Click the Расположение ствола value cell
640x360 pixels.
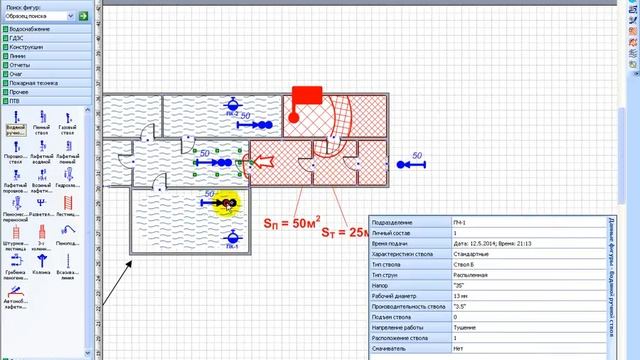tap(529, 338)
